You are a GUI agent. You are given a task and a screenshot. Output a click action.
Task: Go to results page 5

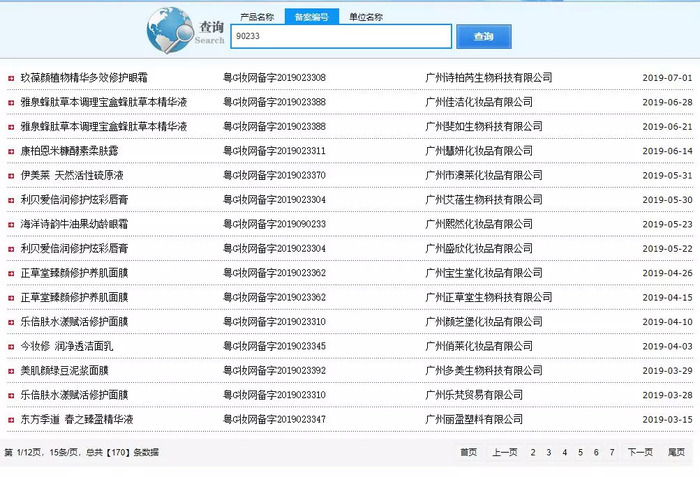point(580,452)
